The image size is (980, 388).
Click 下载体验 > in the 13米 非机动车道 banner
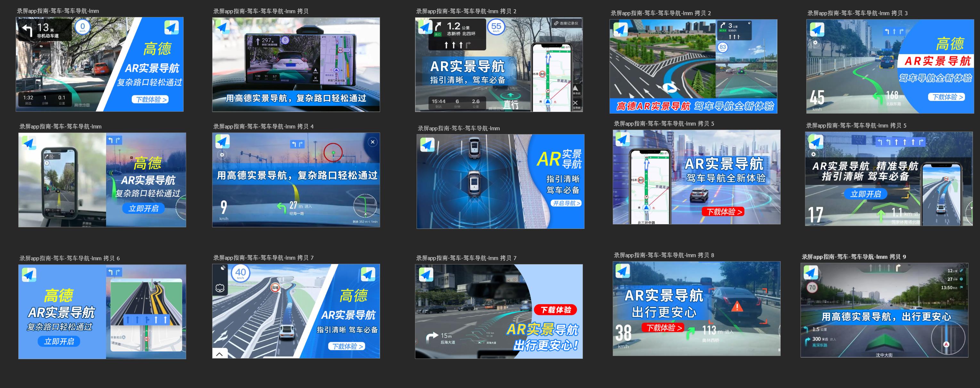pyautogui.click(x=151, y=100)
